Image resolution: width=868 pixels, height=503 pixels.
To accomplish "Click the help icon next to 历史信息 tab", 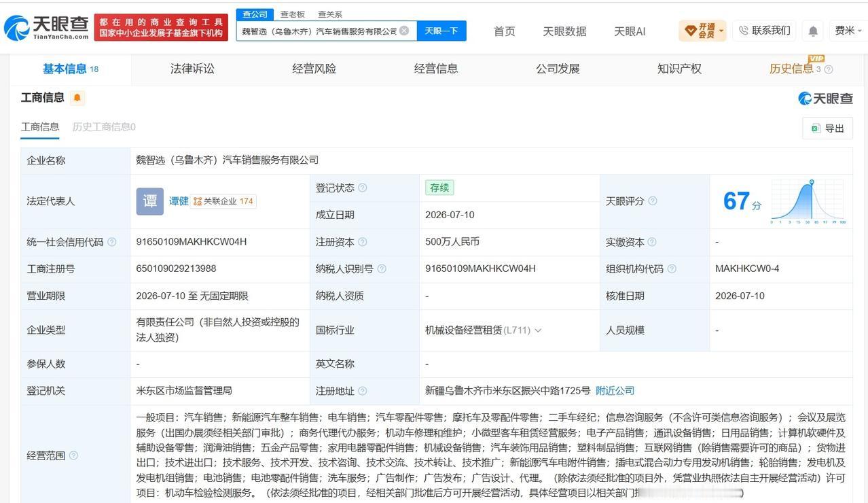I will [x=828, y=69].
